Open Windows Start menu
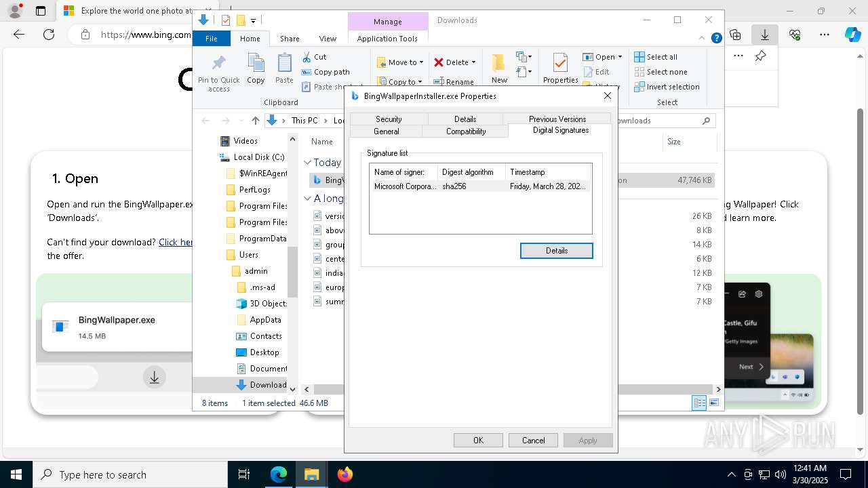Viewport: 868px width, 488px height. tap(16, 474)
